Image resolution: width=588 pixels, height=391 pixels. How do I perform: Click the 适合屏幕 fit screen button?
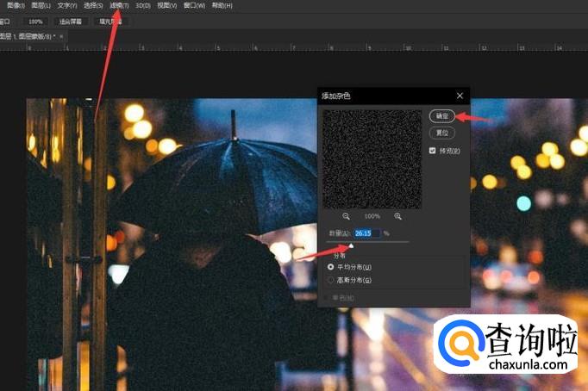coord(71,21)
